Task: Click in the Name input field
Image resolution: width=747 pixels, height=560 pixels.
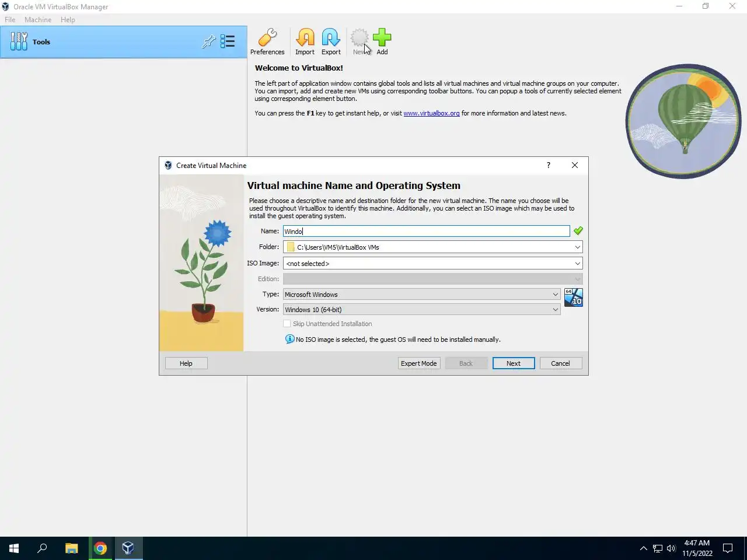Action: pos(427,232)
